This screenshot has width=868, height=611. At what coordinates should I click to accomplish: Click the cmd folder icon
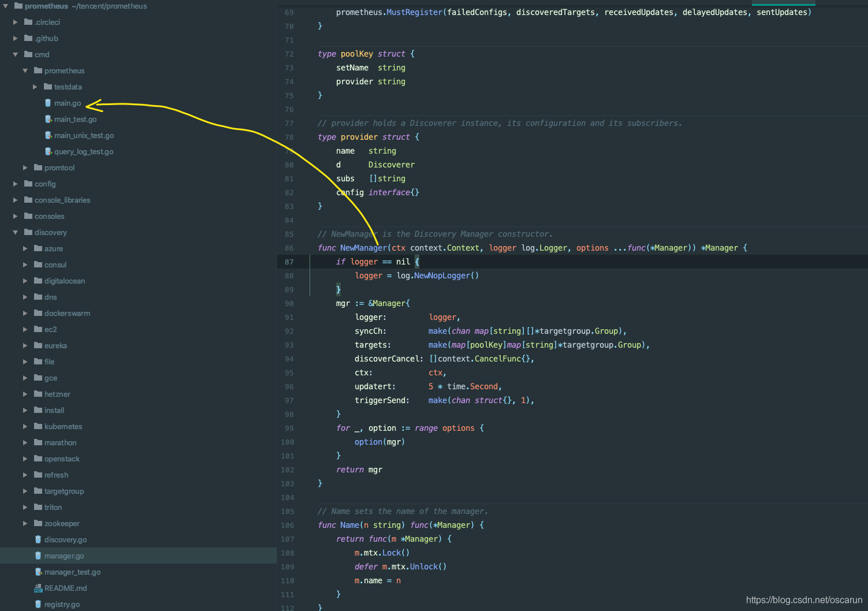click(x=28, y=54)
